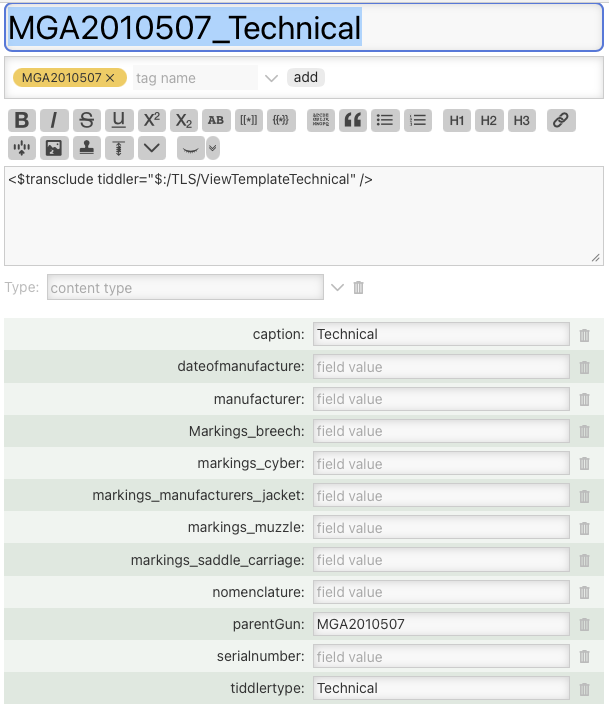This screenshot has width=609, height=710.
Task: Expand the content type dropdown
Action: click(337, 288)
